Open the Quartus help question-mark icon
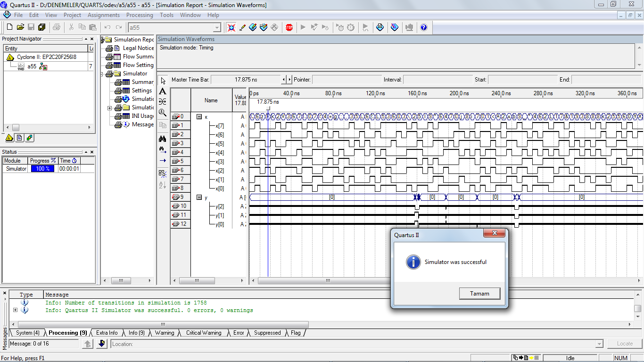Image resolution: width=644 pixels, height=362 pixels. pyautogui.click(x=424, y=27)
